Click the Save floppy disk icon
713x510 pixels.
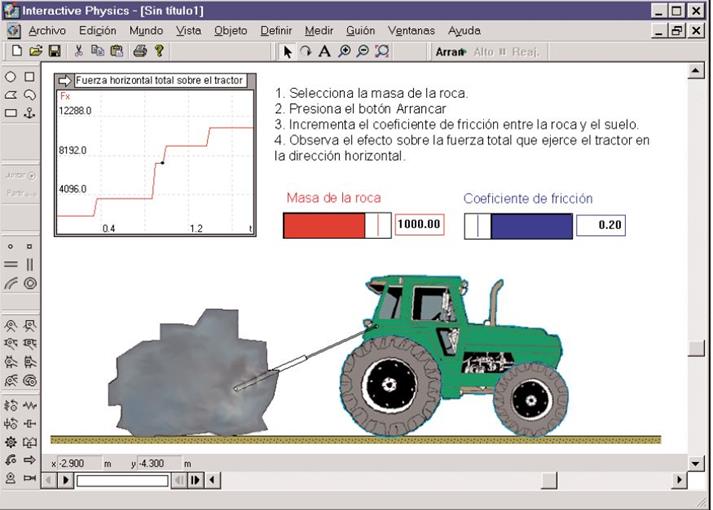click(55, 51)
